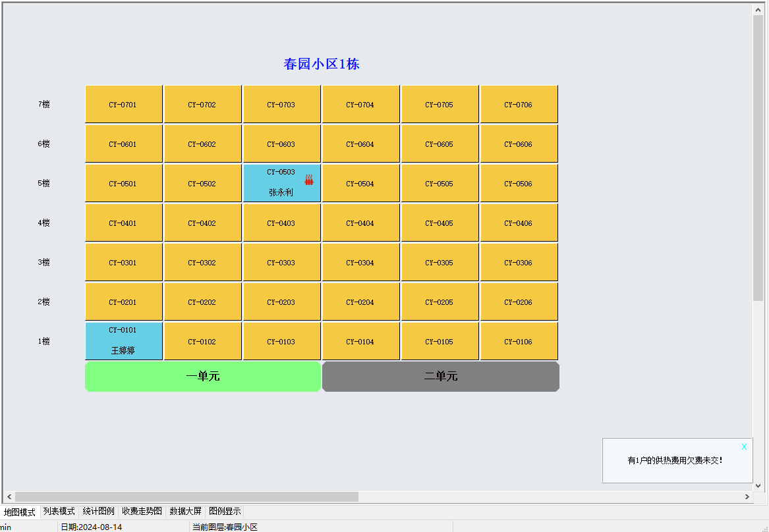769x532 pixels.
Task: Select room CY-0606
Action: (519, 144)
